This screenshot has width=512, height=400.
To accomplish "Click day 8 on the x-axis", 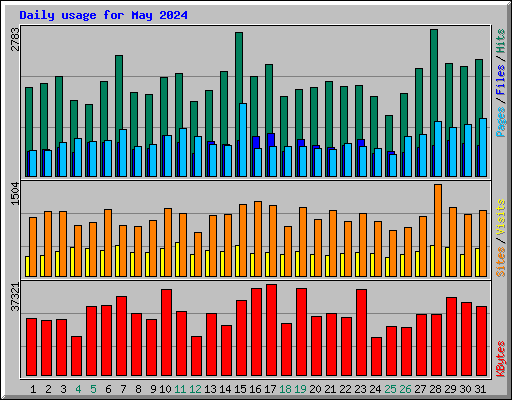I will pyautogui.click(x=138, y=389).
